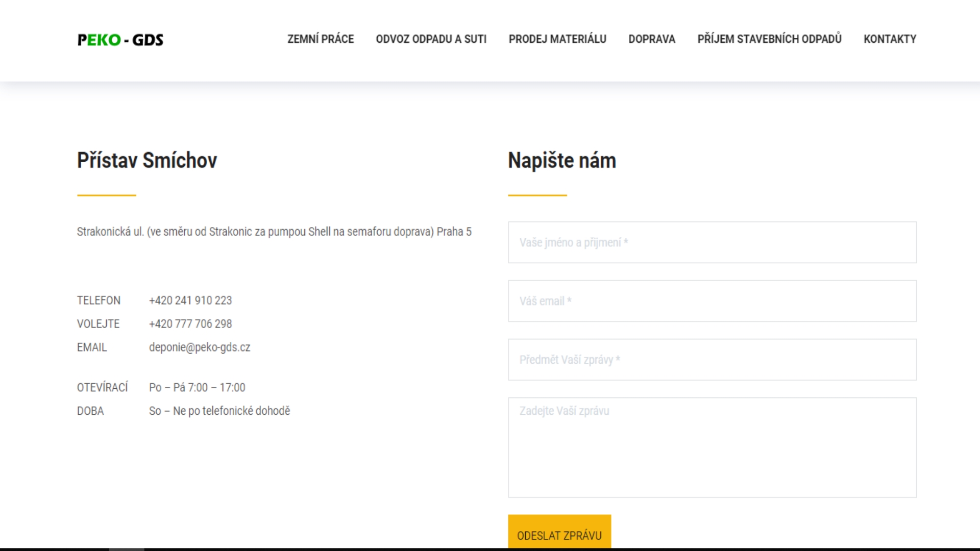This screenshot has height=551, width=980.
Task: Click the message subject field
Action: [x=712, y=360]
